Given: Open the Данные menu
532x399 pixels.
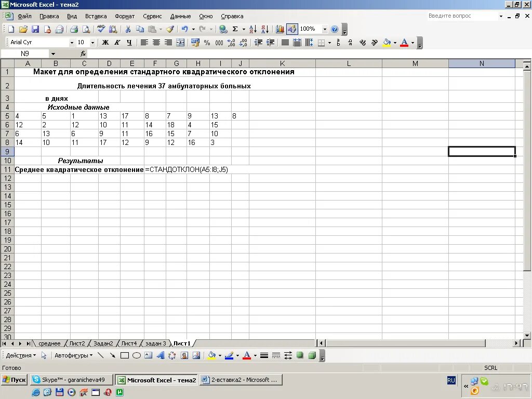Looking at the screenshot, I should point(180,16).
